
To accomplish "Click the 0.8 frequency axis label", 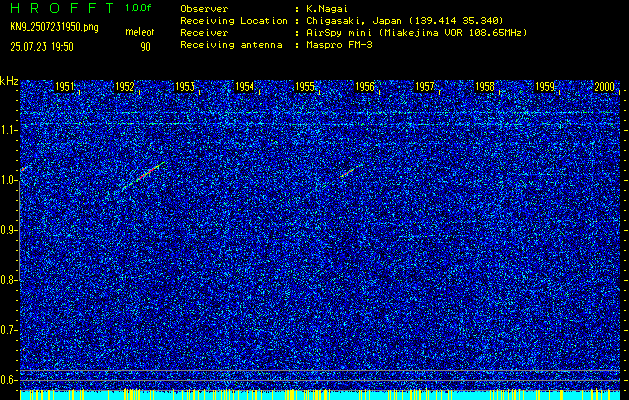I will [9, 280].
